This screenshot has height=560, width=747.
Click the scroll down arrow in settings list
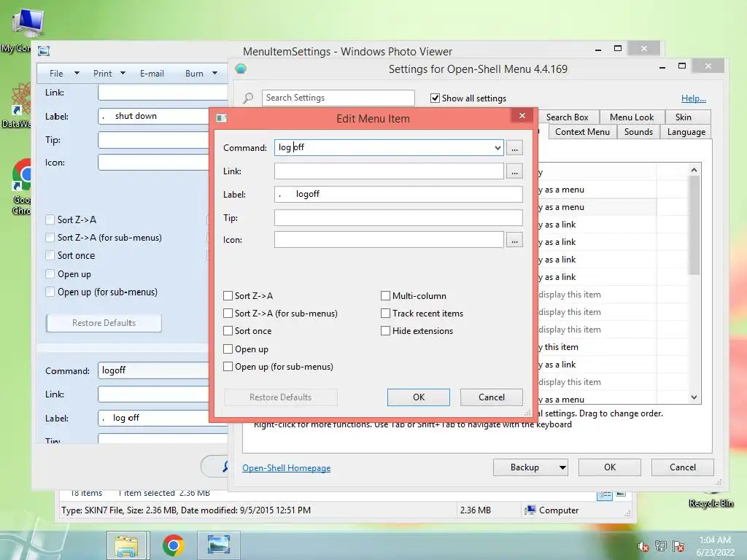(694, 397)
